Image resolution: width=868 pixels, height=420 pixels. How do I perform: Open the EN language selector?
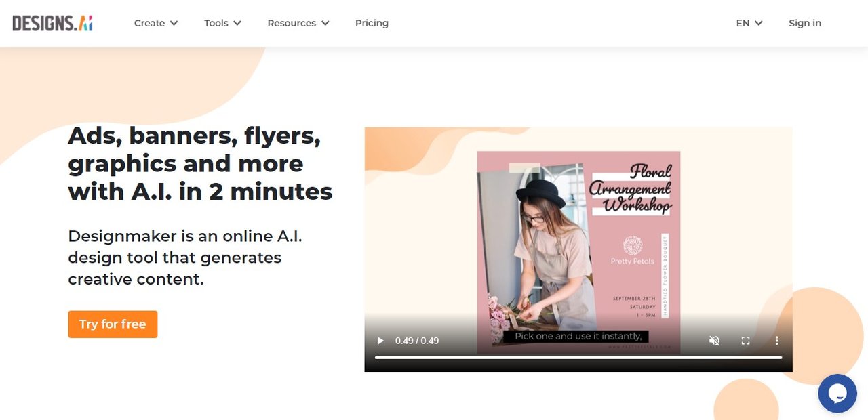(x=749, y=23)
